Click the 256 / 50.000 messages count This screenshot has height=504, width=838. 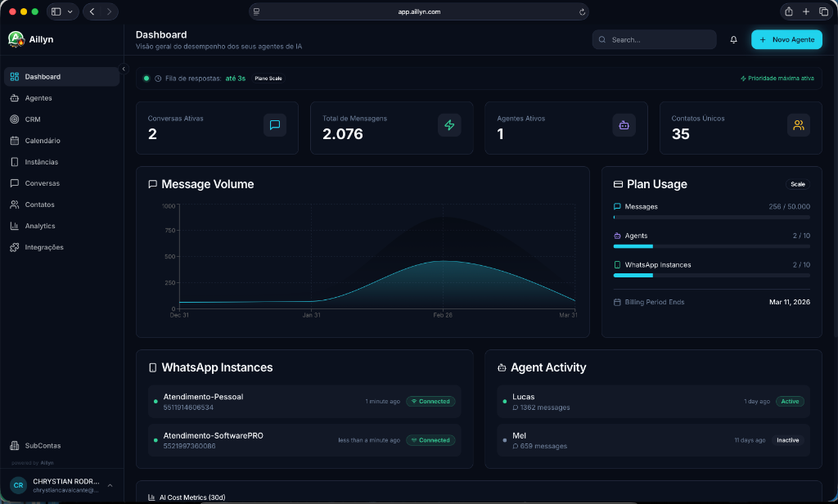(x=790, y=206)
